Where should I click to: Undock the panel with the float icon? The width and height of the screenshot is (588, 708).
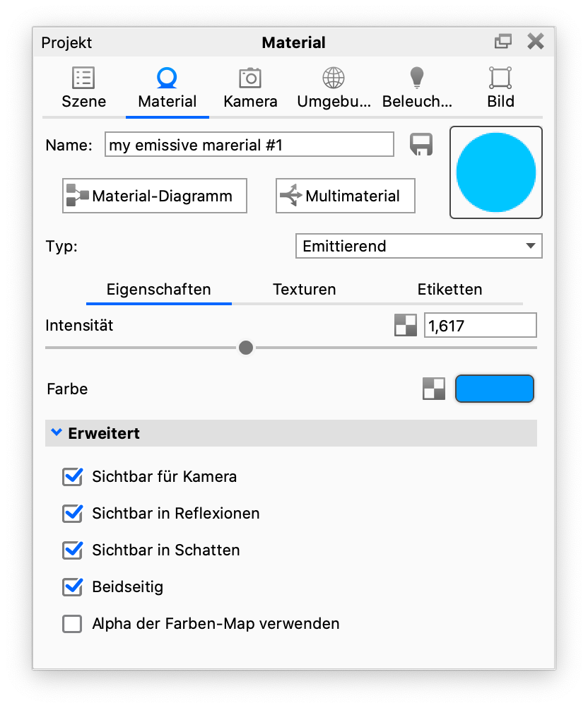tap(503, 42)
